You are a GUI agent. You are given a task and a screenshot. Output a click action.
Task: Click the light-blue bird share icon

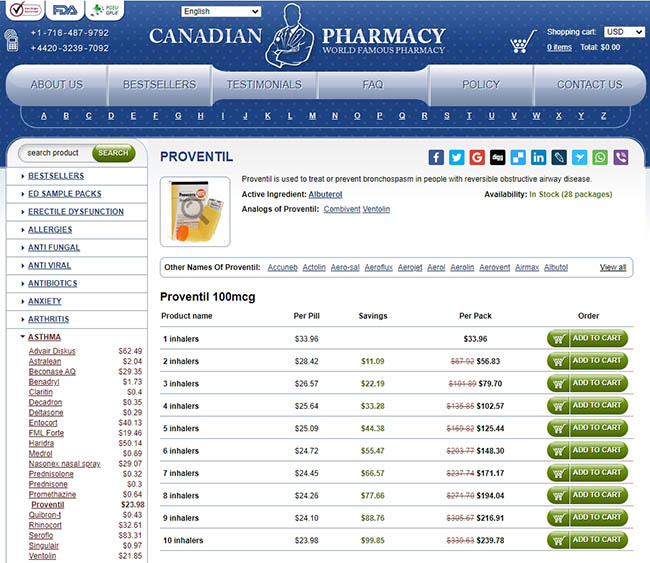click(x=580, y=158)
